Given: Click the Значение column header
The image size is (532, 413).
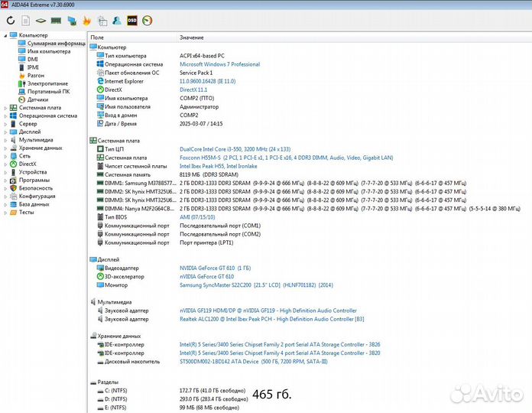Looking at the screenshot, I should (x=192, y=37).
